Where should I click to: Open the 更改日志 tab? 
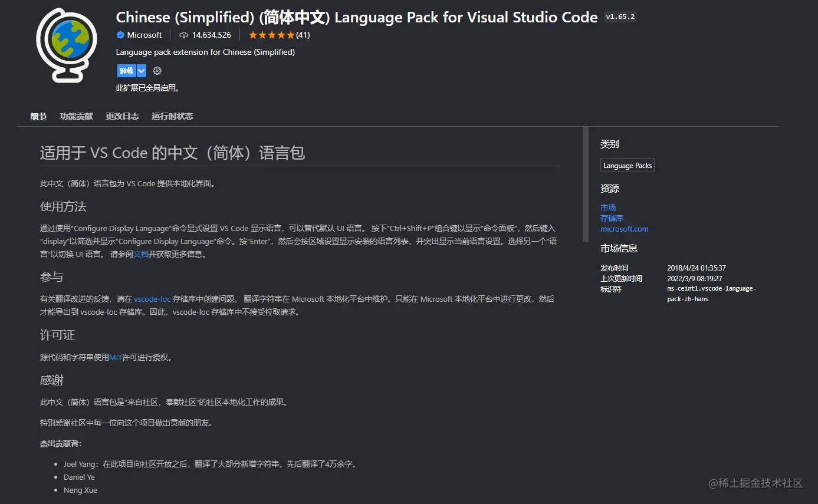tap(122, 116)
